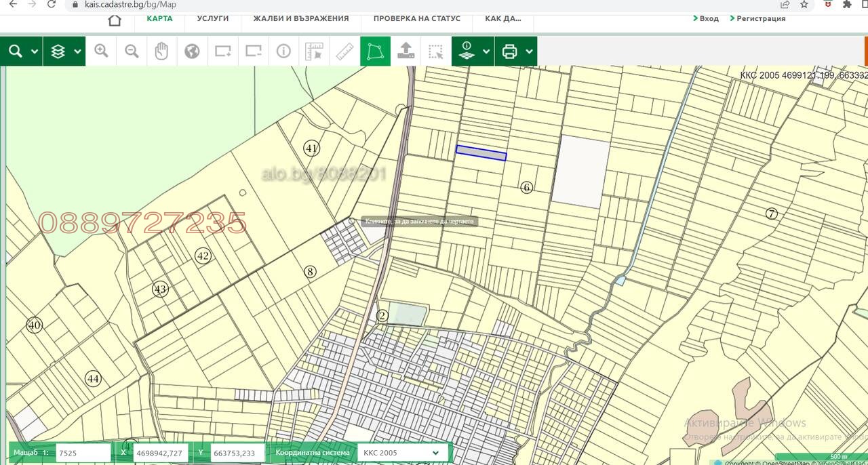
Task: Open ПРОВЕРКА НА СТАТУС menu
Action: point(416,18)
